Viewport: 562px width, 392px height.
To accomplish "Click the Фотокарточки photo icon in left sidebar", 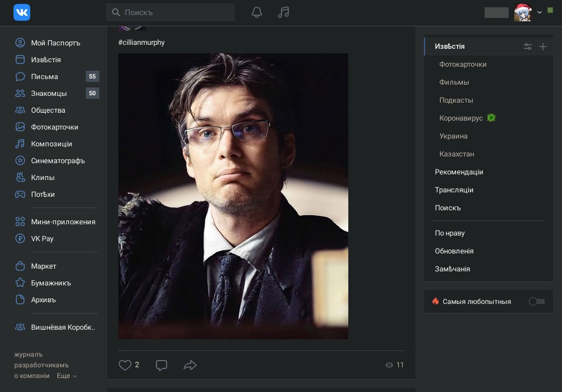I will click(x=20, y=127).
